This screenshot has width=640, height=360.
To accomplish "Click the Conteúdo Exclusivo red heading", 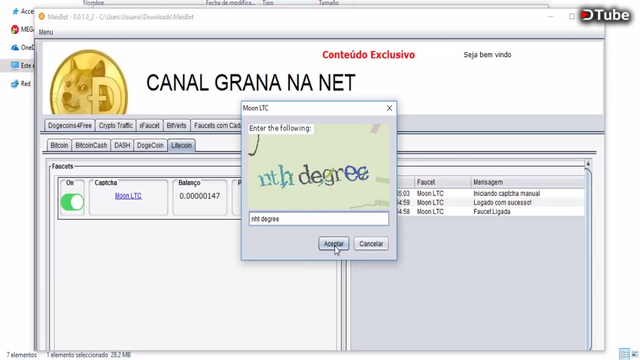I will (x=368, y=55).
